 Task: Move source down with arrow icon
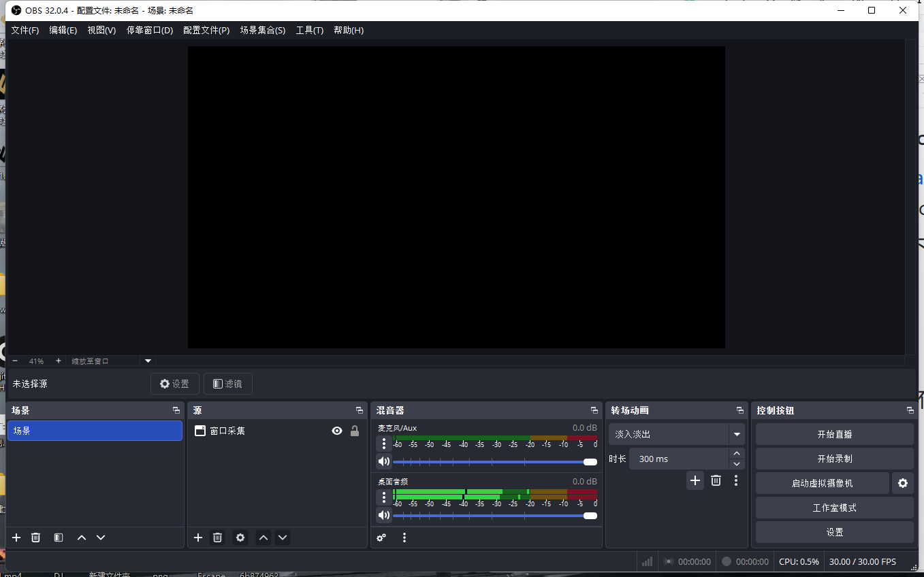tap(283, 538)
